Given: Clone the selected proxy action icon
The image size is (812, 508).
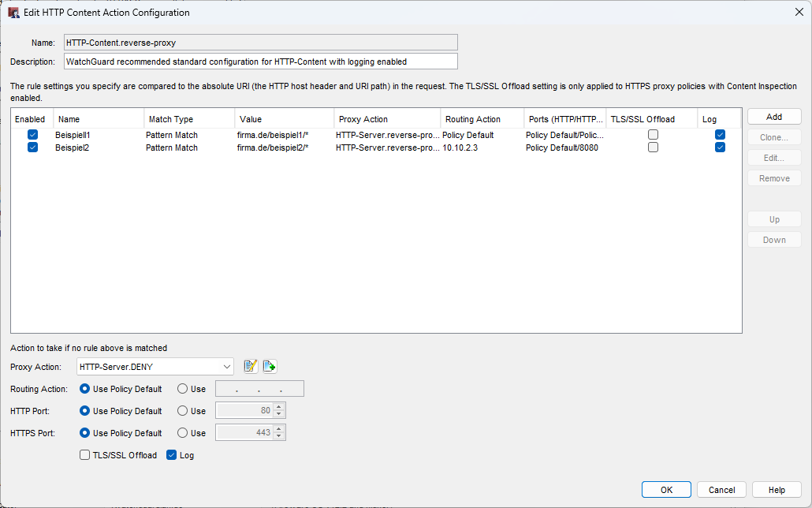Looking at the screenshot, I should tap(270, 367).
